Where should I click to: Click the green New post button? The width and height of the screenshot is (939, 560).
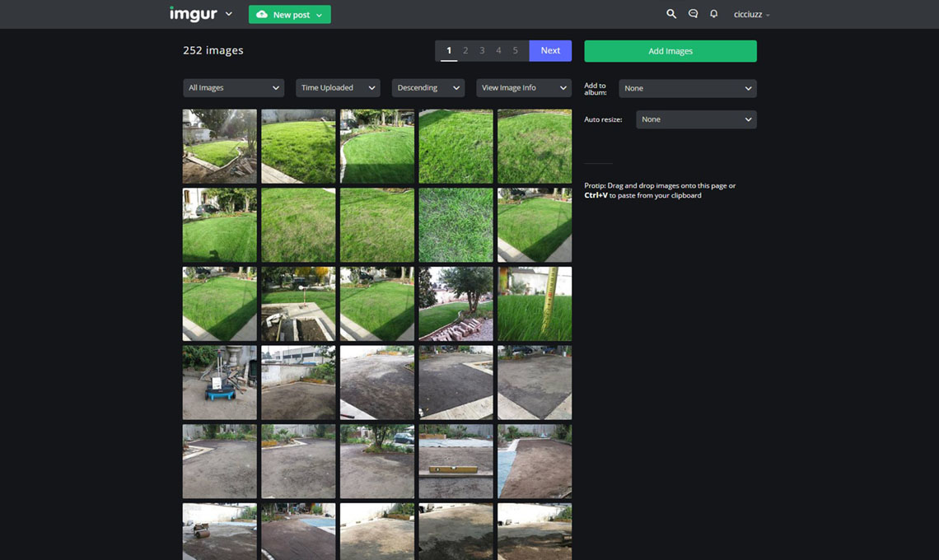(x=289, y=15)
